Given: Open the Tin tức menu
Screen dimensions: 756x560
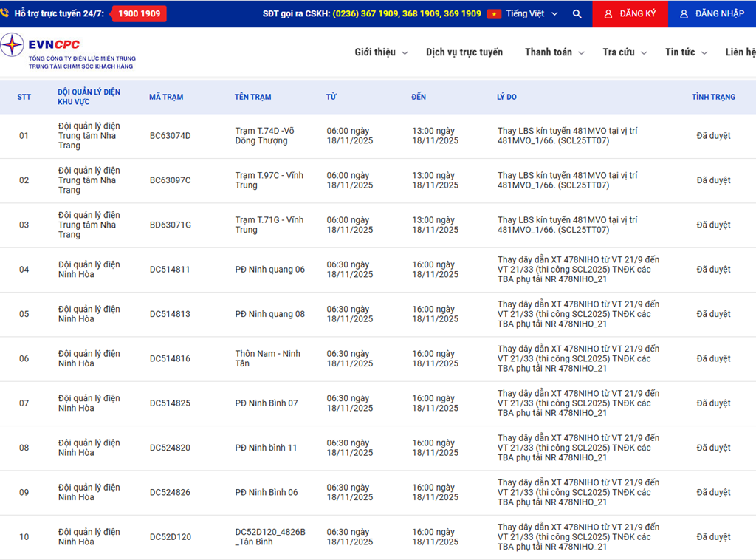Looking at the screenshot, I should tap(686, 52).
